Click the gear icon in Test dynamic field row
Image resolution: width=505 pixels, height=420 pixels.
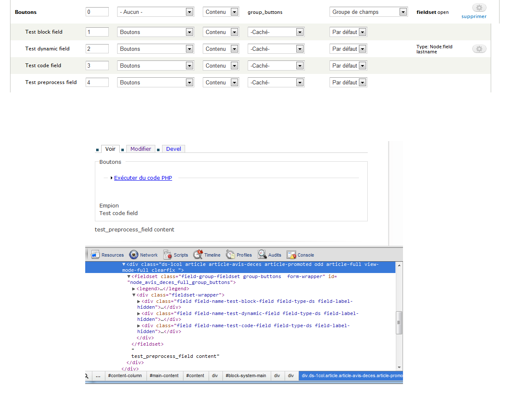479,49
